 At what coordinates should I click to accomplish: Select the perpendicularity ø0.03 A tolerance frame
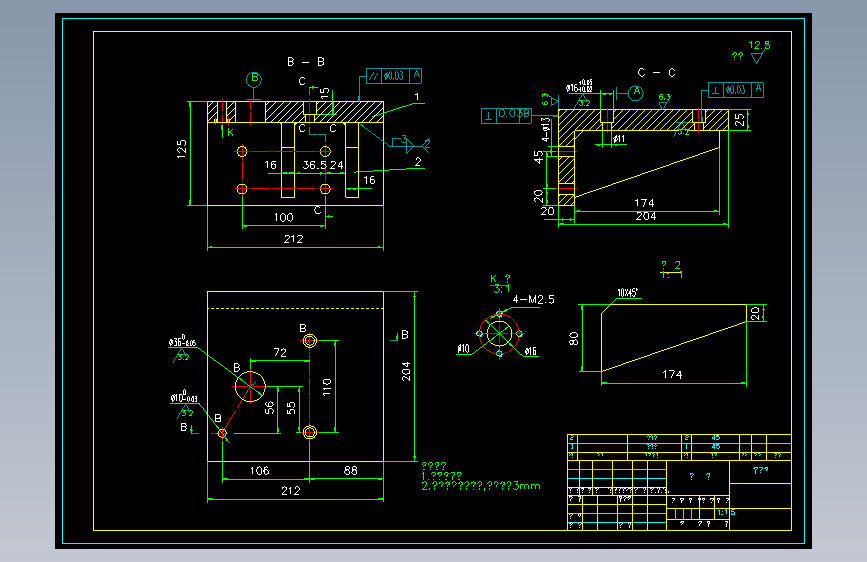point(736,90)
